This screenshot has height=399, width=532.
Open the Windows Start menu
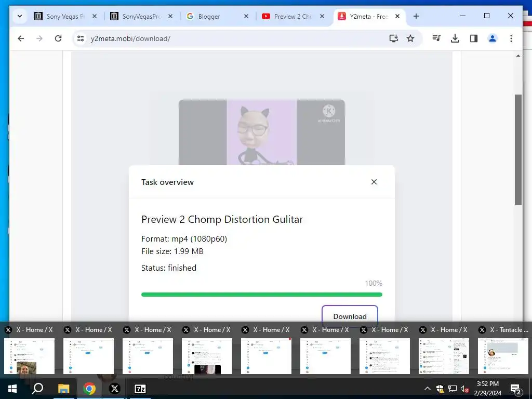point(12,389)
